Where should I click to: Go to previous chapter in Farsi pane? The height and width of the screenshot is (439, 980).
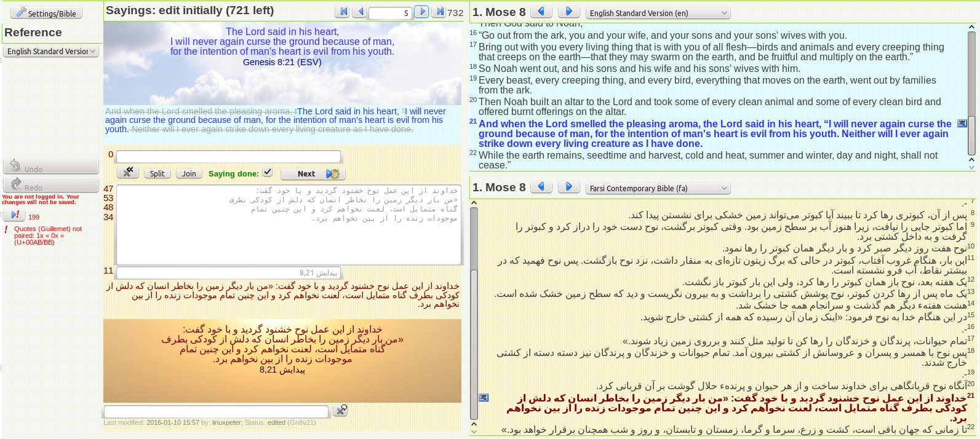[x=541, y=187]
